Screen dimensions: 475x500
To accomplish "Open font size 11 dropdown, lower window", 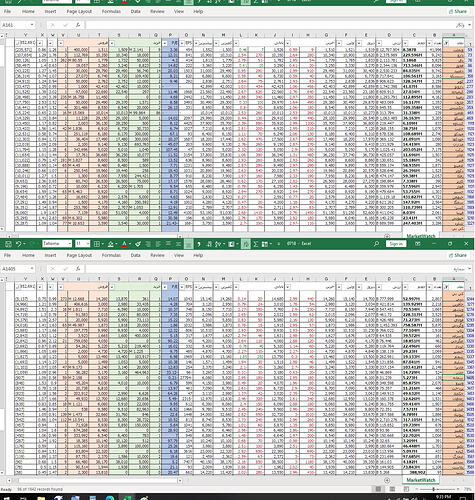I will coord(88,244).
